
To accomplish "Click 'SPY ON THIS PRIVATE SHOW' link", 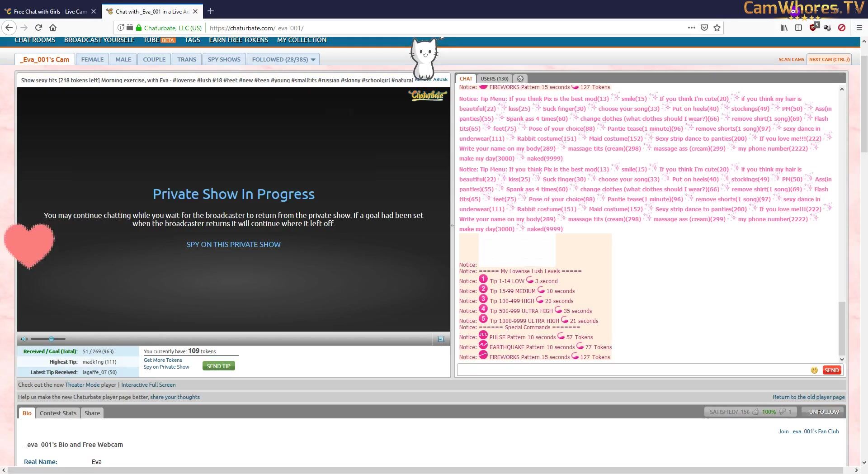I will click(x=233, y=244).
